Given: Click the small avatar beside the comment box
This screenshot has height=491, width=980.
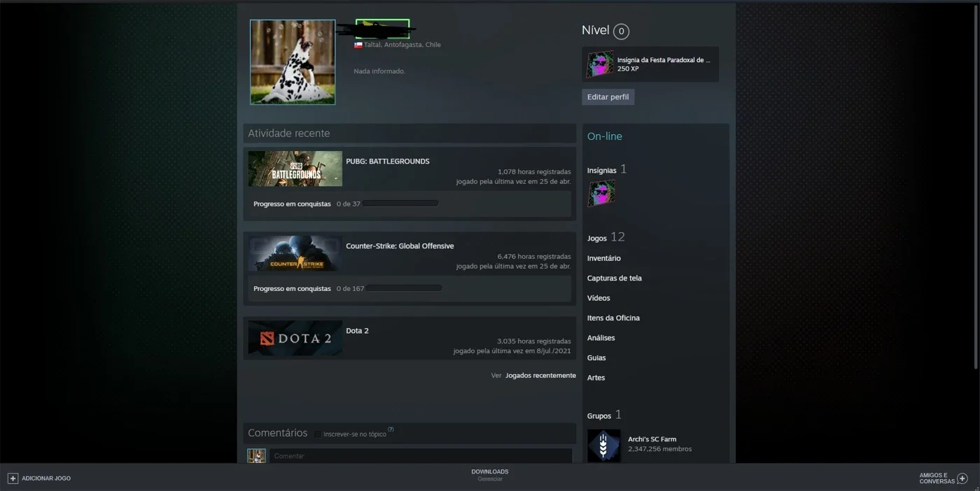Looking at the screenshot, I should 256,456.
